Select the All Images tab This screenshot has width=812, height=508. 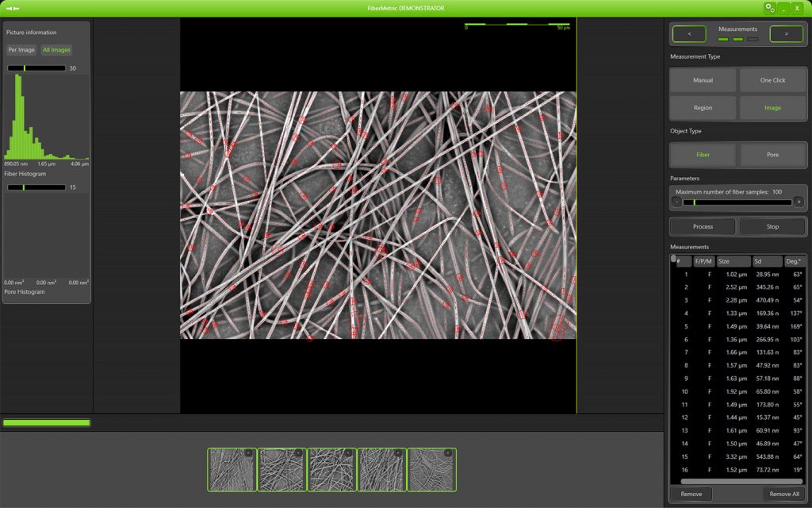point(56,50)
